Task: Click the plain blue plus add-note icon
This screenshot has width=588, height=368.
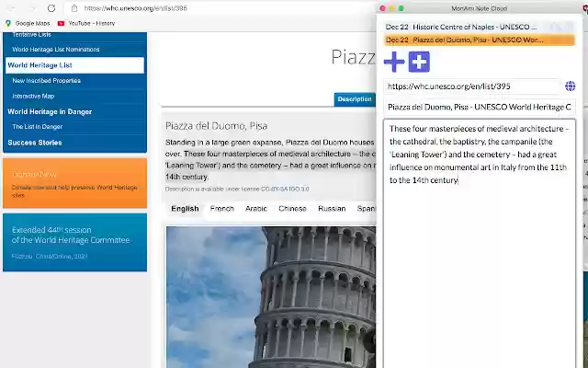Action: [x=394, y=62]
